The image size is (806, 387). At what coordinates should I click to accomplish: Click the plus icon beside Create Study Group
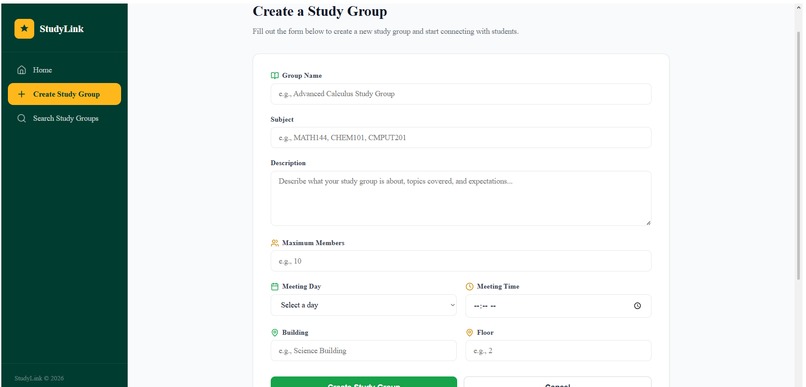tap(22, 94)
